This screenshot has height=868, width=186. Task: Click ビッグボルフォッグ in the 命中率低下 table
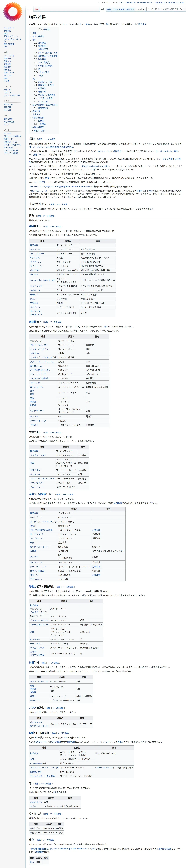39,547
